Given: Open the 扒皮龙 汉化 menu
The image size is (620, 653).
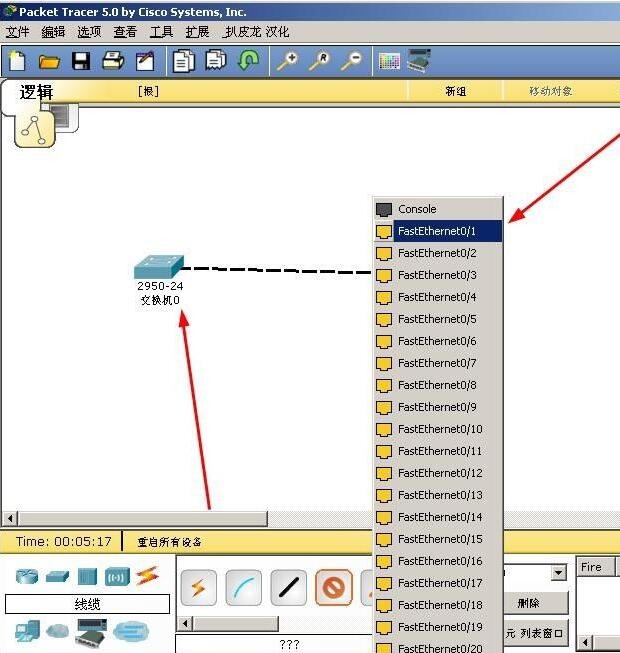Looking at the screenshot, I should (256, 32).
